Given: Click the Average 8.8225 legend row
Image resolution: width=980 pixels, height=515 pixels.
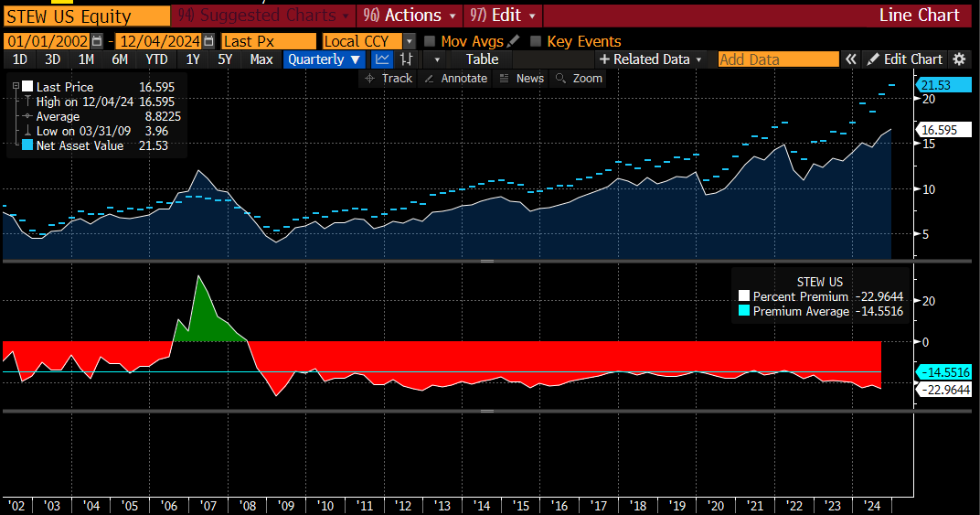Looking at the screenshot, I should tap(101, 116).
